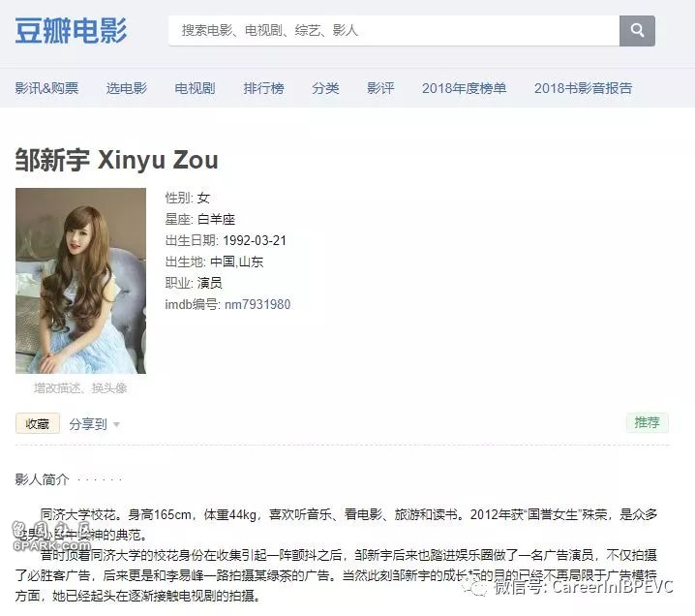Expand the 分享到 dropdown arrow

point(116,425)
